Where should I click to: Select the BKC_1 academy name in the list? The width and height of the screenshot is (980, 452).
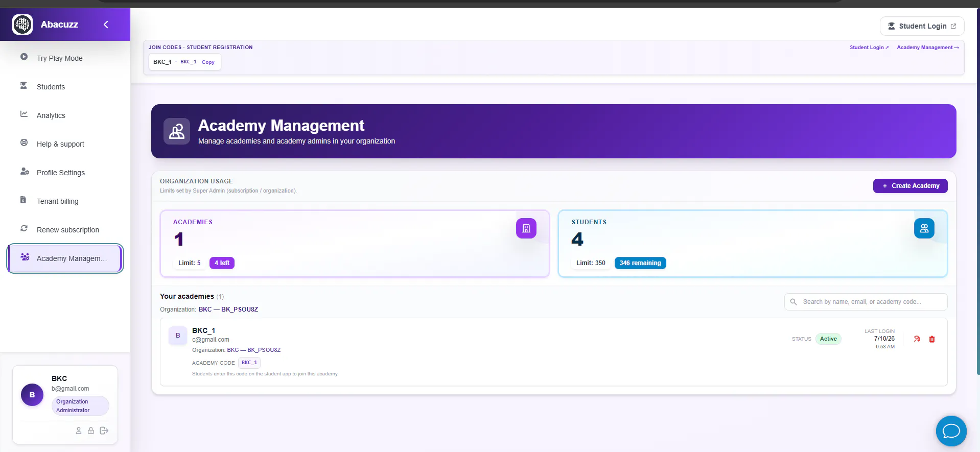coord(203,330)
